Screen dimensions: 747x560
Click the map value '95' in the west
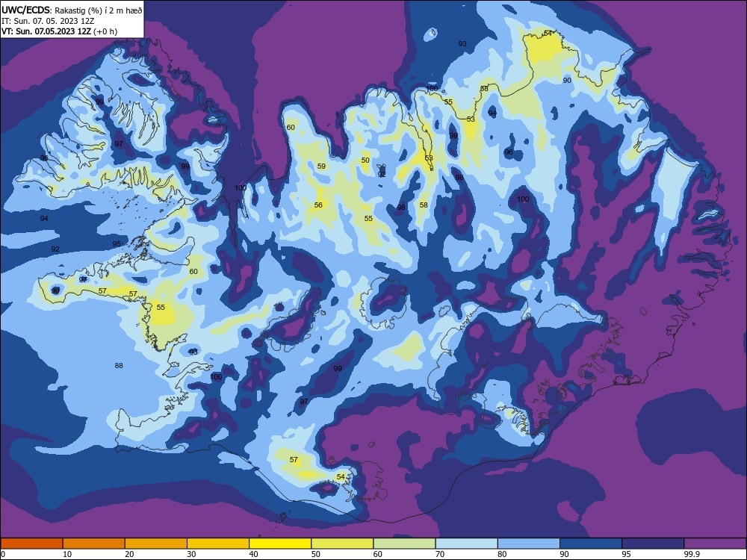[117, 244]
